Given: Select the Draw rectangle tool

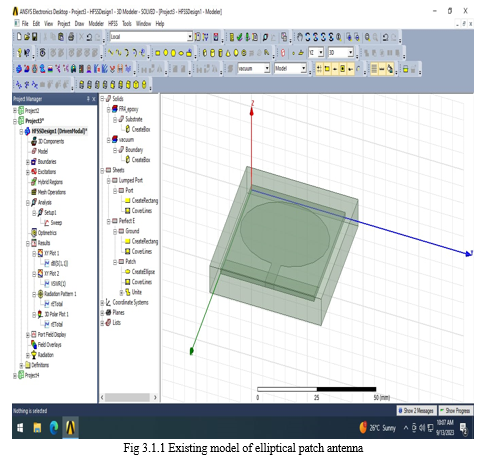Looking at the screenshot, I should coord(157,53).
